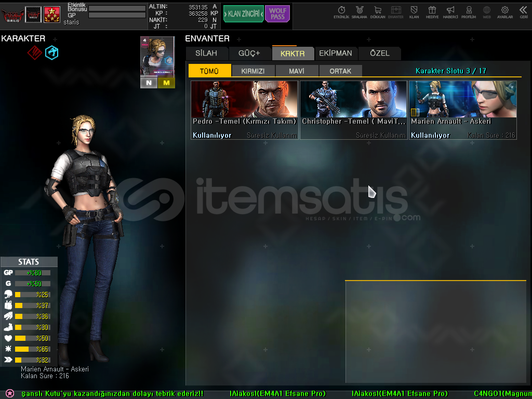This screenshot has height=399, width=532.
Task: Click the Kalan Süre : 216 text below character
Action: pyautogui.click(x=45, y=376)
